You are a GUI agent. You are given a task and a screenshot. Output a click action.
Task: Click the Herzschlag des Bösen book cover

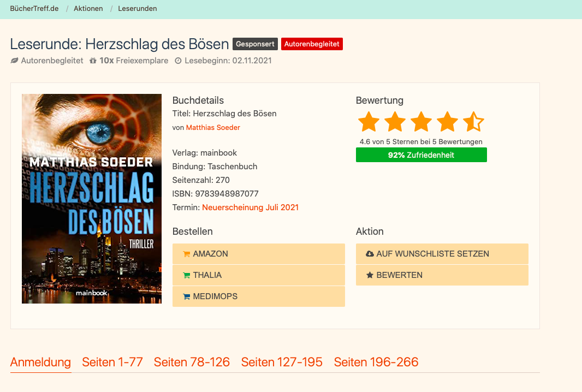tap(92, 199)
